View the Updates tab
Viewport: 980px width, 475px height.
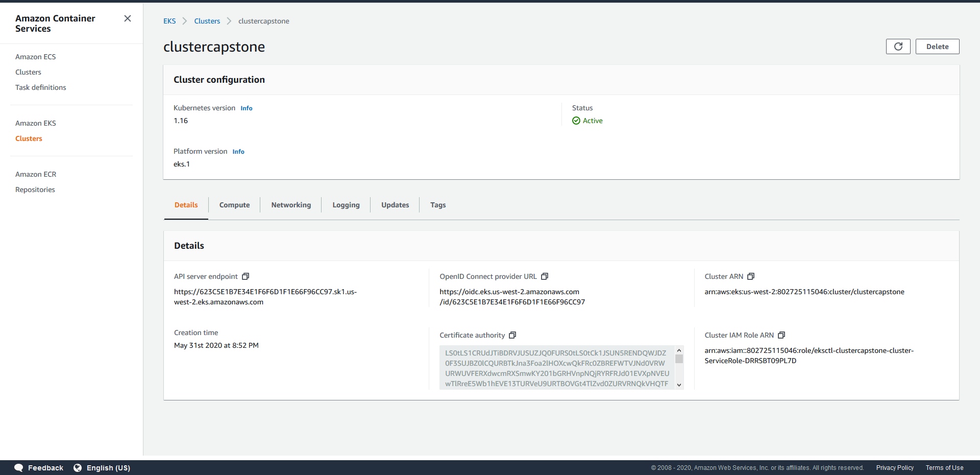click(x=395, y=205)
